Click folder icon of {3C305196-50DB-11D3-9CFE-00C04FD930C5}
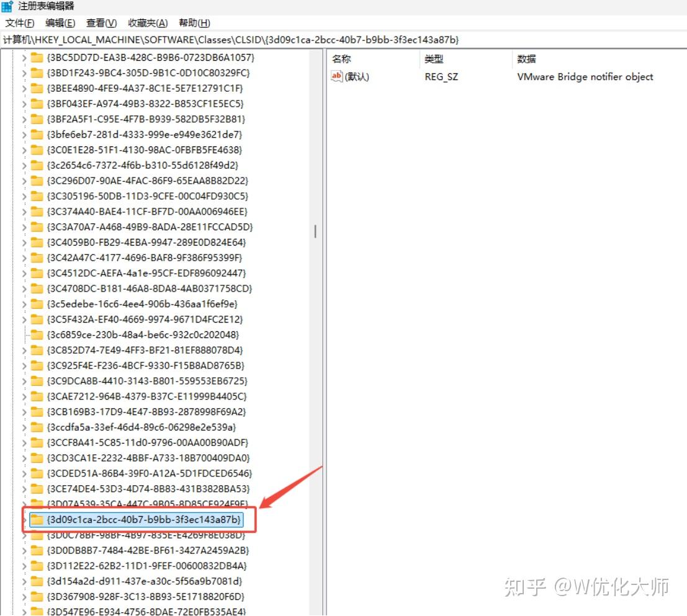The width and height of the screenshot is (687, 616). pyautogui.click(x=37, y=196)
